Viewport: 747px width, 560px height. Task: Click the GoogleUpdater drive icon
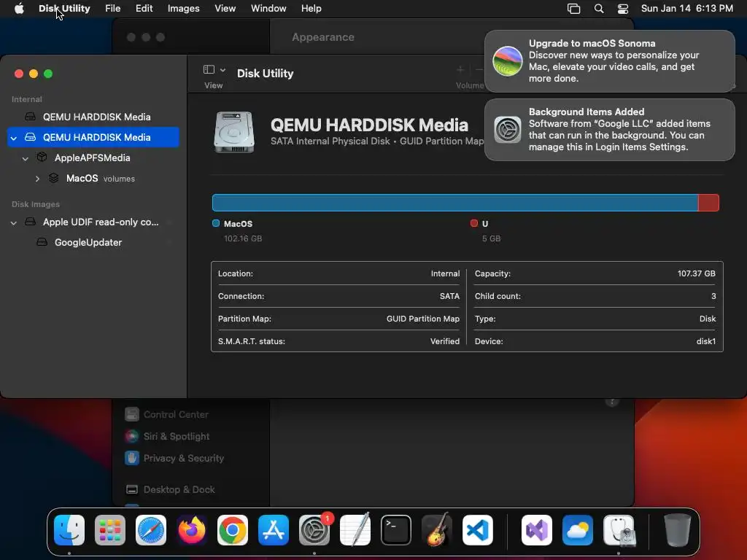tap(42, 242)
